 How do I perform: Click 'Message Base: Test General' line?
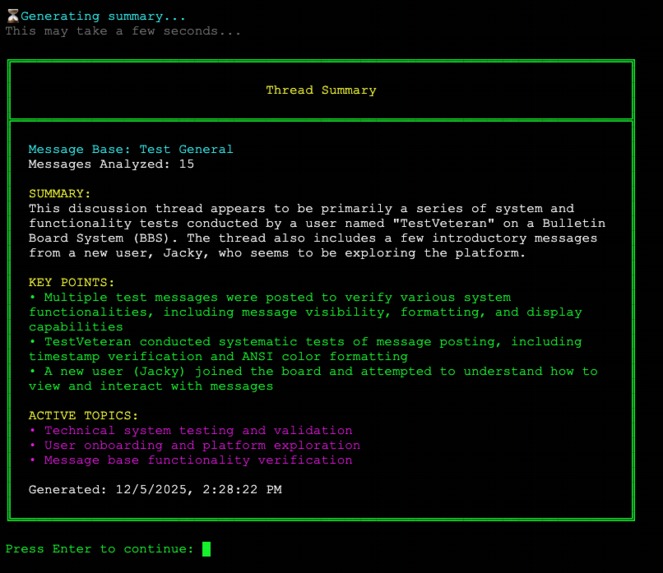(131, 149)
